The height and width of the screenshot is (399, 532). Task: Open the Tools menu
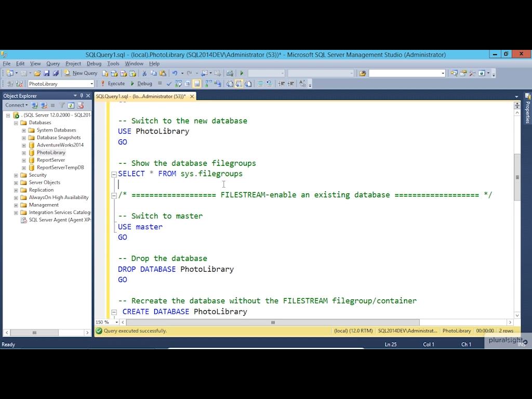pos(113,63)
